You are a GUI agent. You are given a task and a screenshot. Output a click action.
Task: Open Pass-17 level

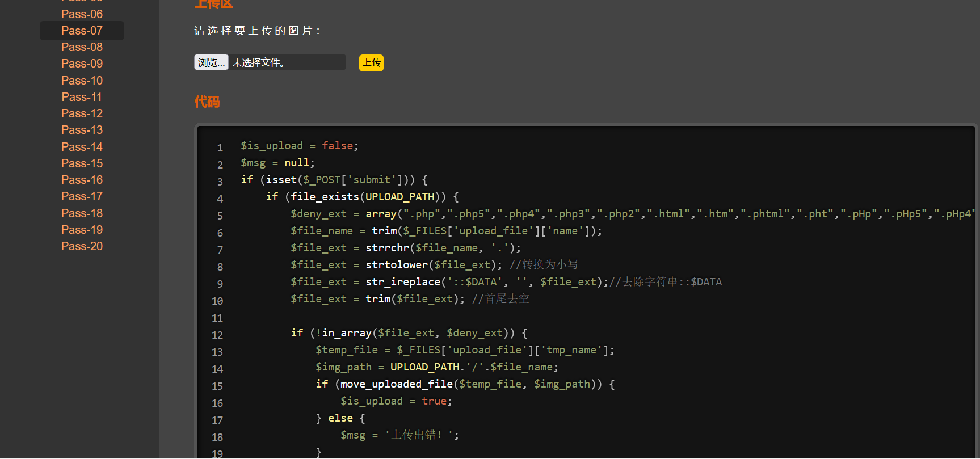click(82, 196)
